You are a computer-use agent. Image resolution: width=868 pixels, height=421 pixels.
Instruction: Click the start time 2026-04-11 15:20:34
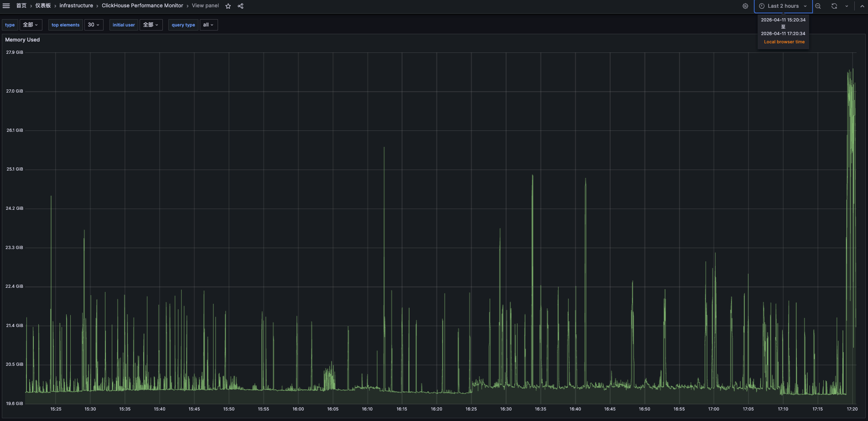(783, 20)
